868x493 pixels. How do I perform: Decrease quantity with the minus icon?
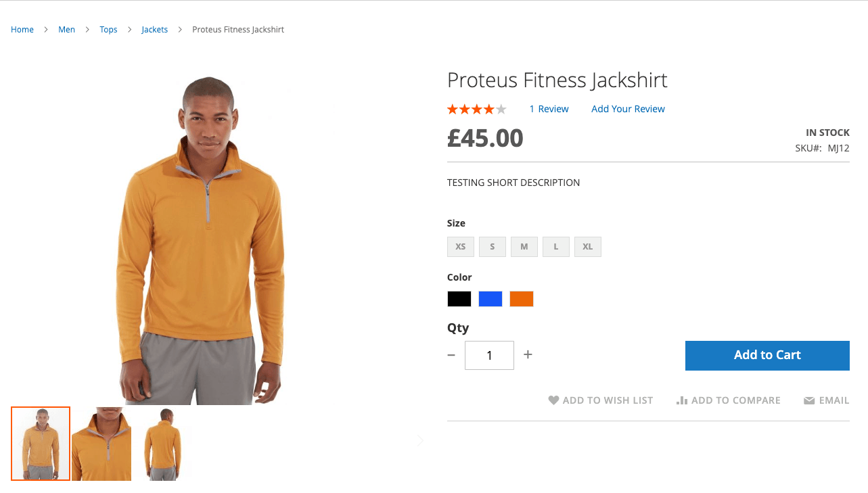[451, 354]
